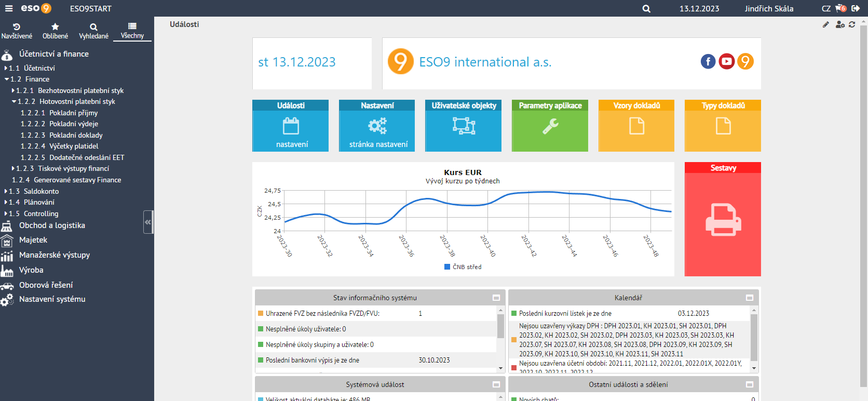Expand the 1.4 Plánování tree node

[6, 203]
